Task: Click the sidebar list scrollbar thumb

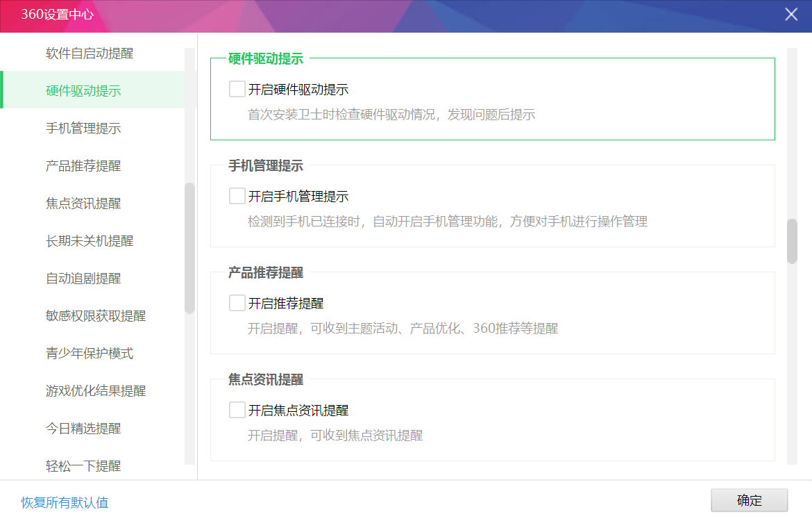Action: [x=189, y=248]
